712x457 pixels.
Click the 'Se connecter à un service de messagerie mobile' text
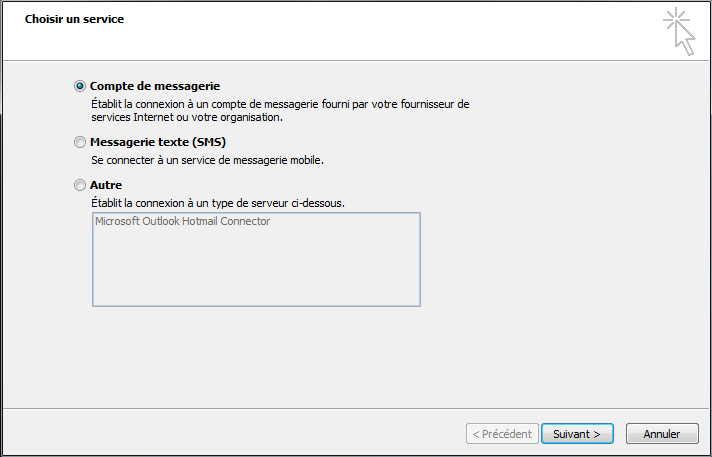pos(208,160)
